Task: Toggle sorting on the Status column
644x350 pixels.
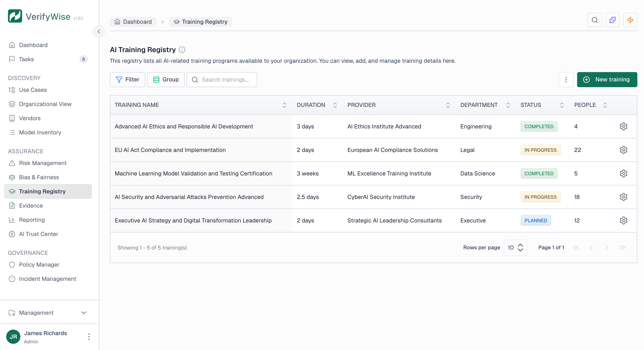Action: (562, 105)
